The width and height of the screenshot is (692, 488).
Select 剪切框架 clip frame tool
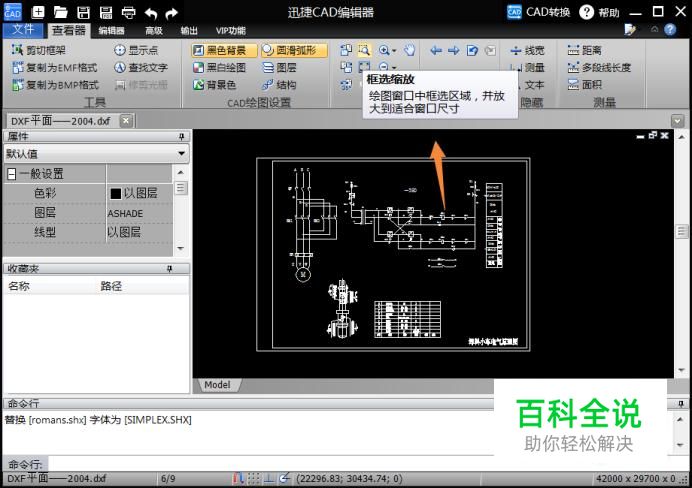click(x=39, y=50)
